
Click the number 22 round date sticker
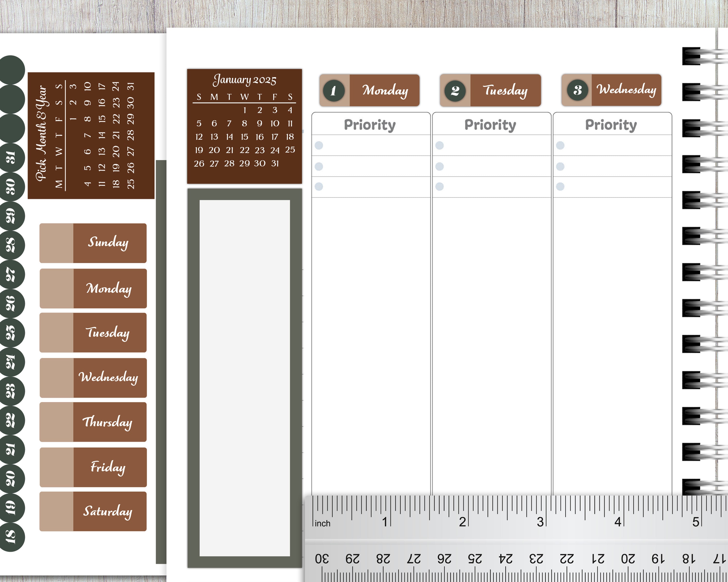pyautogui.click(x=11, y=420)
